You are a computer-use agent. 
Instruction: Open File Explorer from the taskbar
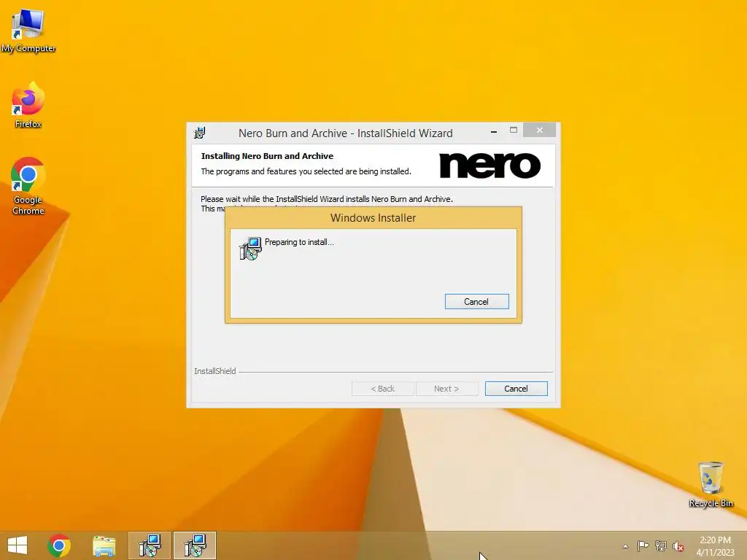tap(104, 545)
